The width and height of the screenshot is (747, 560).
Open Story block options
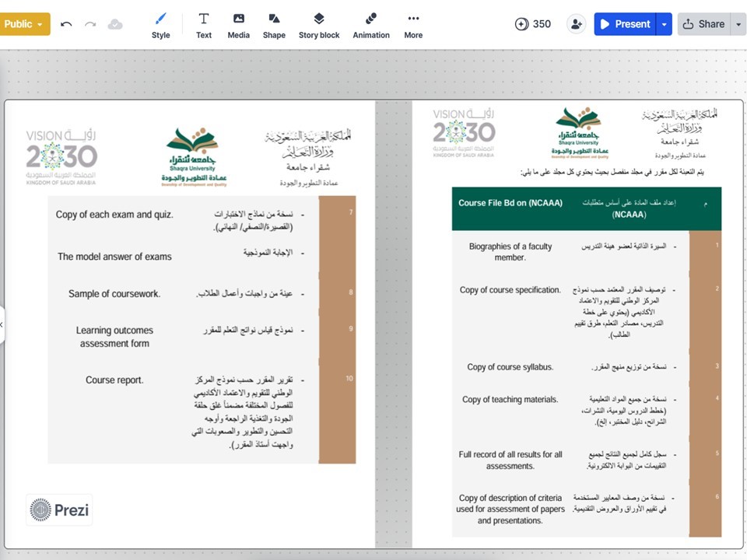pos(319,25)
